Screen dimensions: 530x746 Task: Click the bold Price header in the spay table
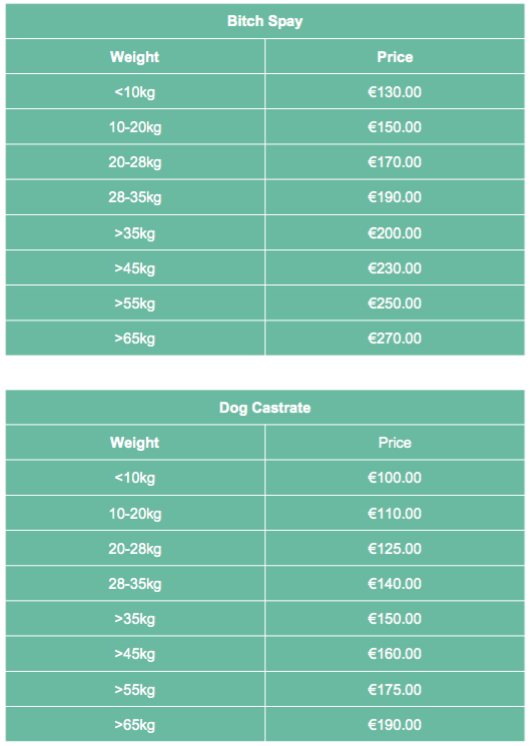click(394, 57)
